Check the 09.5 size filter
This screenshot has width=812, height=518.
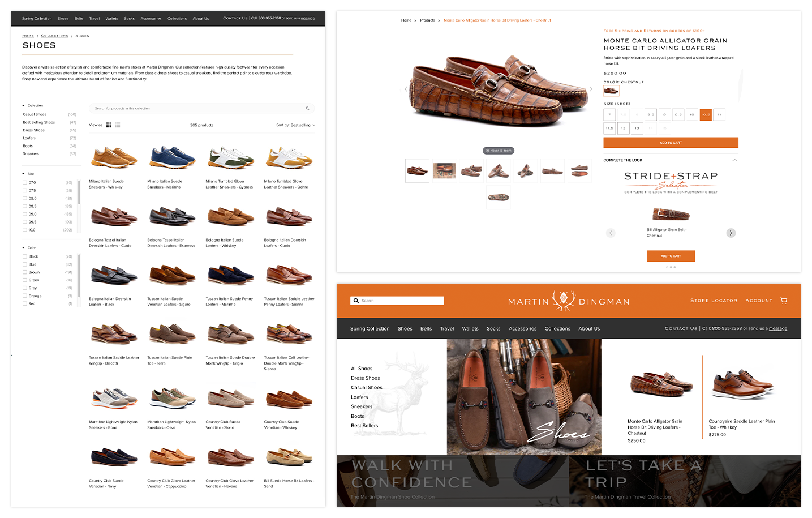(24, 222)
